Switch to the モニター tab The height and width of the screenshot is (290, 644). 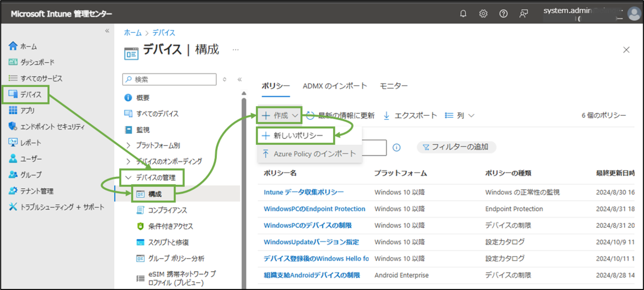(x=394, y=86)
